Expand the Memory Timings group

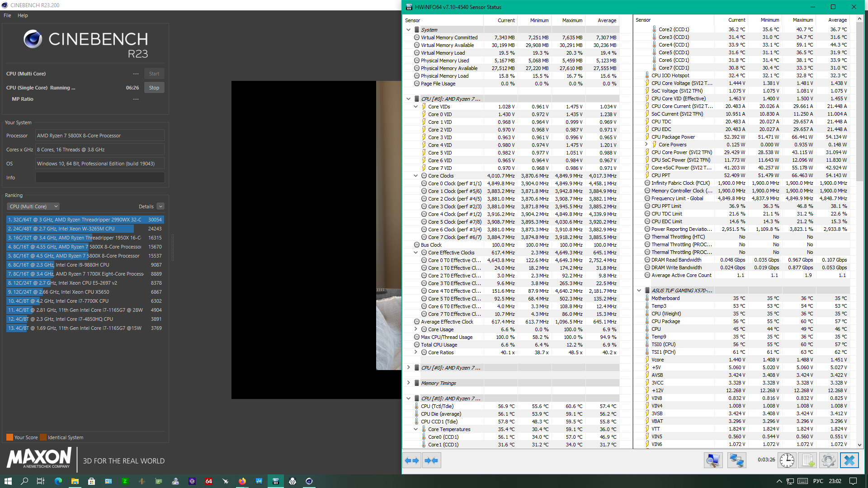tap(408, 383)
